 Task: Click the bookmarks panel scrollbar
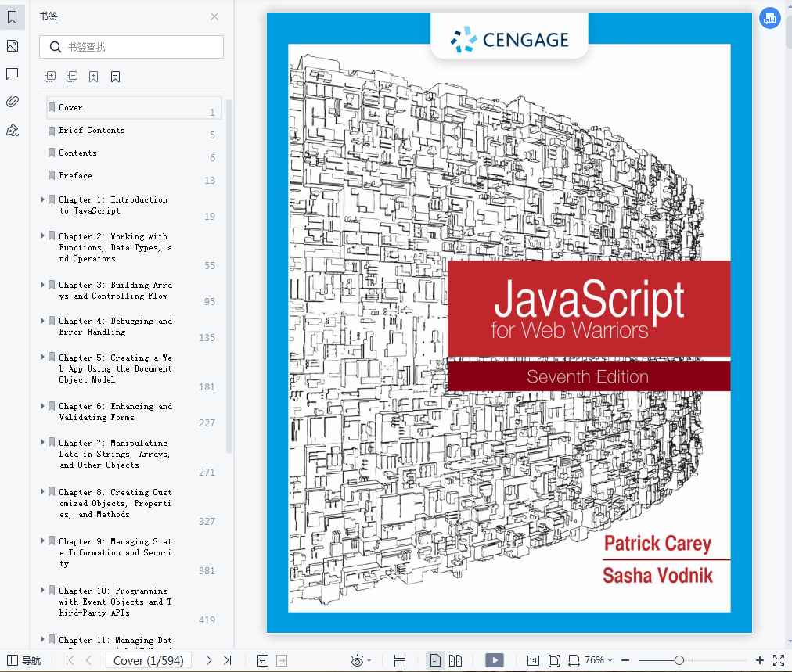coord(229,277)
